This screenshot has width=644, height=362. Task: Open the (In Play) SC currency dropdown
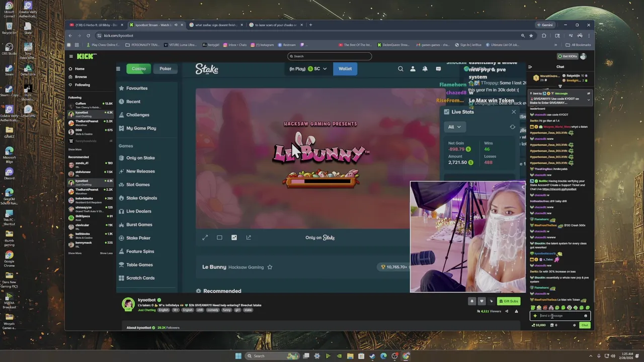pyautogui.click(x=308, y=69)
